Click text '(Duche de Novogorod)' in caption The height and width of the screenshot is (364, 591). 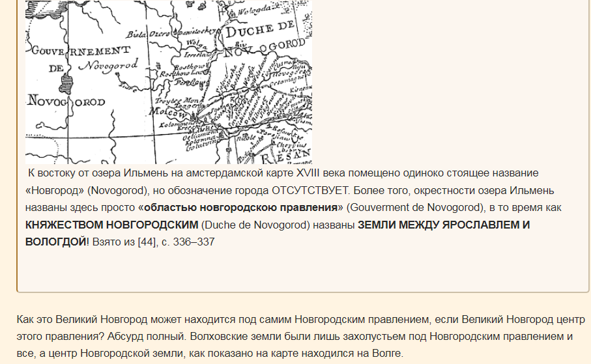pyautogui.click(x=255, y=225)
